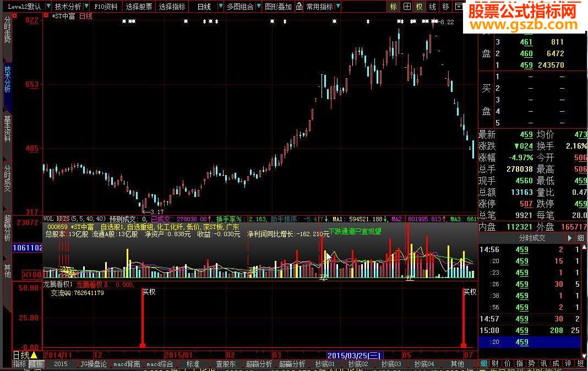This screenshot has height=371, width=588.
Task: Click the red gear icon beside *ST中富
Action: pyautogui.click(x=46, y=16)
